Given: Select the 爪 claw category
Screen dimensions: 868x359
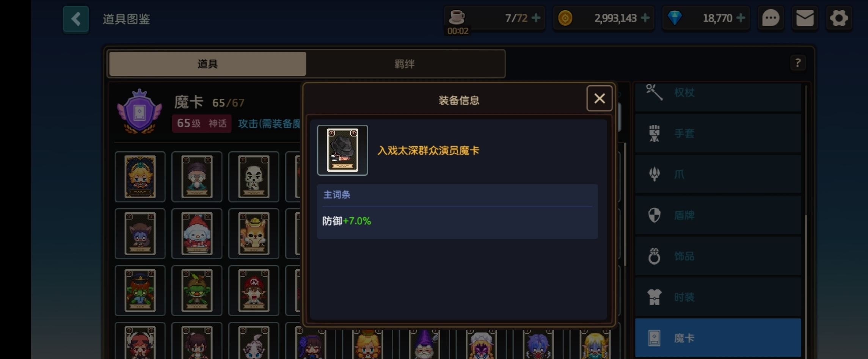Looking at the screenshot, I should (x=718, y=174).
